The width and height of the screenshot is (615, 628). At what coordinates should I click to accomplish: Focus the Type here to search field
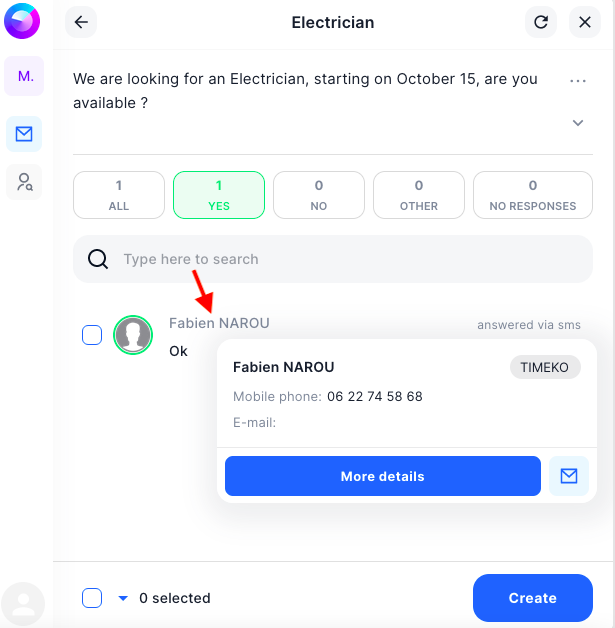click(x=333, y=259)
